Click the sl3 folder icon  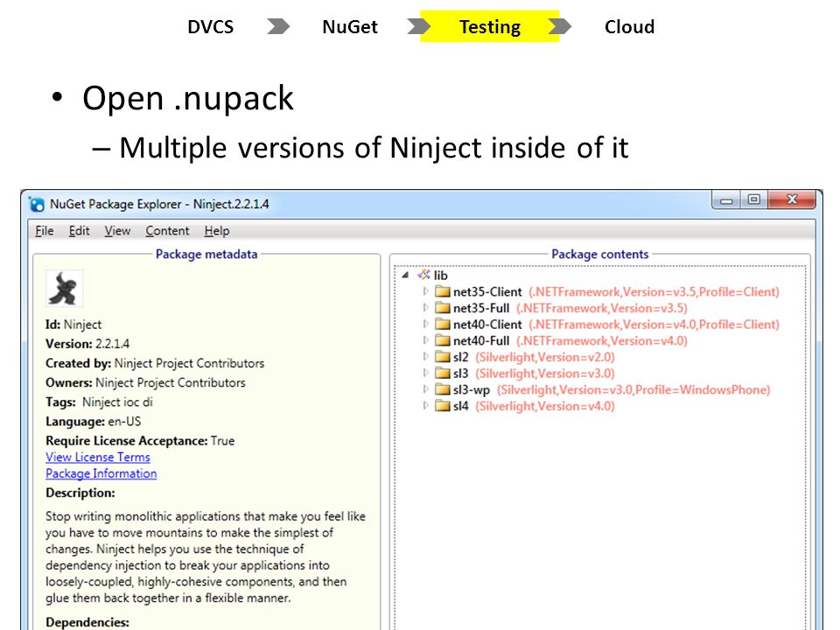coord(442,373)
